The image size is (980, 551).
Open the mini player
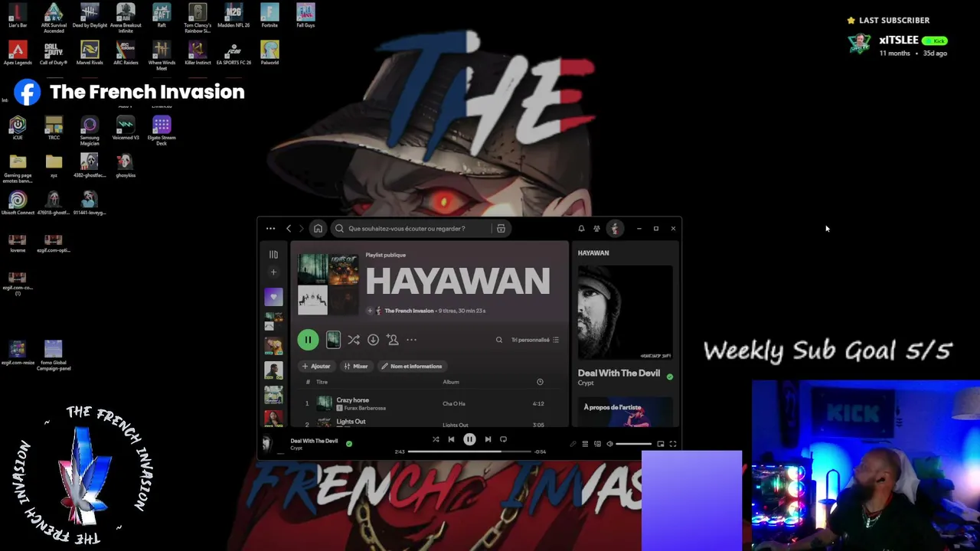coord(661,444)
